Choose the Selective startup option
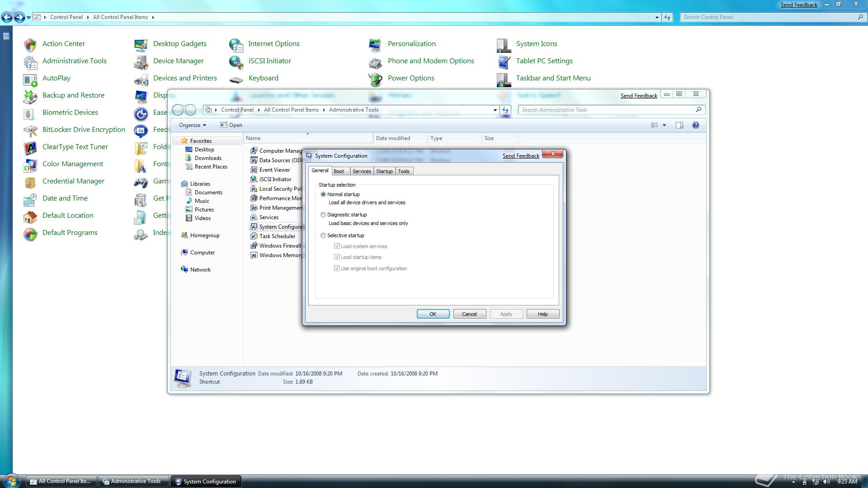Viewport: 868px width, 488px height. (323, 235)
